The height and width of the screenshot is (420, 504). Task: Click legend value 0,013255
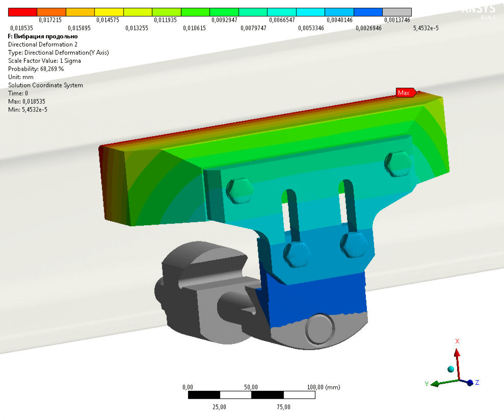(x=137, y=28)
